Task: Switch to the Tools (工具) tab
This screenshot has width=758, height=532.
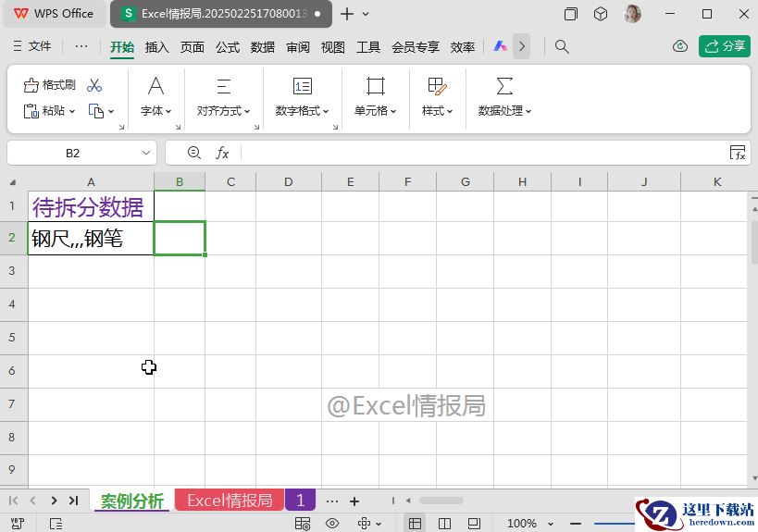Action: pyautogui.click(x=368, y=47)
